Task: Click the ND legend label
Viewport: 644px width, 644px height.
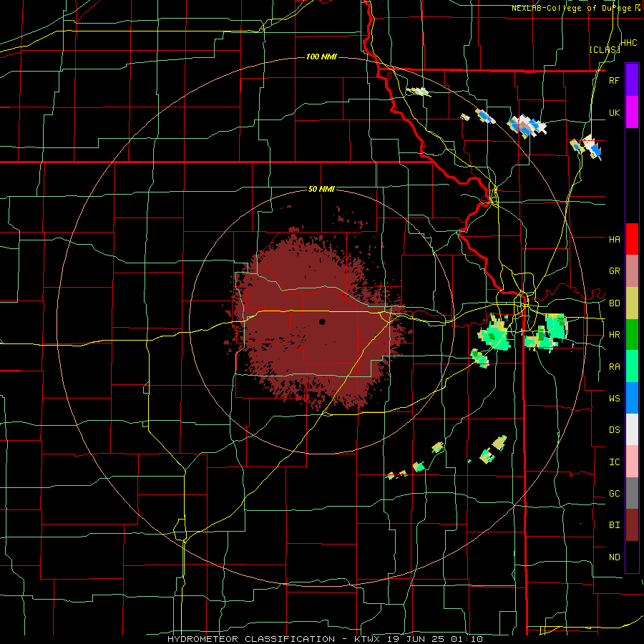Action: [614, 557]
